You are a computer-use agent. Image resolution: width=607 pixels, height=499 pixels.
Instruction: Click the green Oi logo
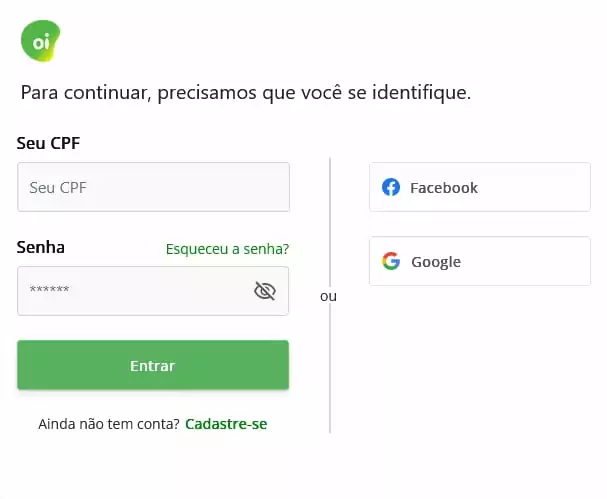click(41, 41)
